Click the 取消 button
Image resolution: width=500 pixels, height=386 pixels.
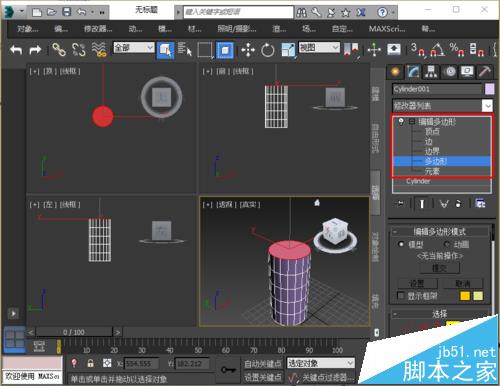(463, 284)
